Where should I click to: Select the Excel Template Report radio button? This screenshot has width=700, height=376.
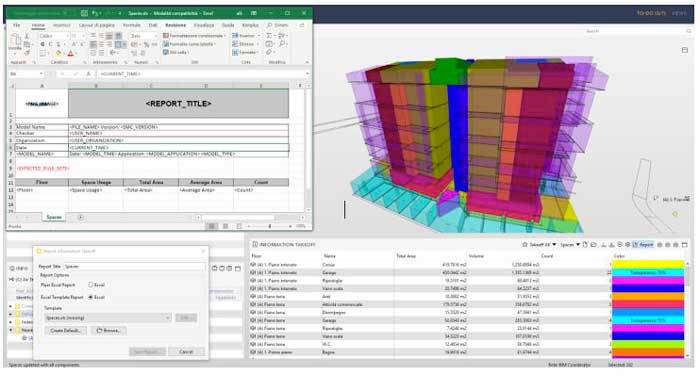click(91, 297)
